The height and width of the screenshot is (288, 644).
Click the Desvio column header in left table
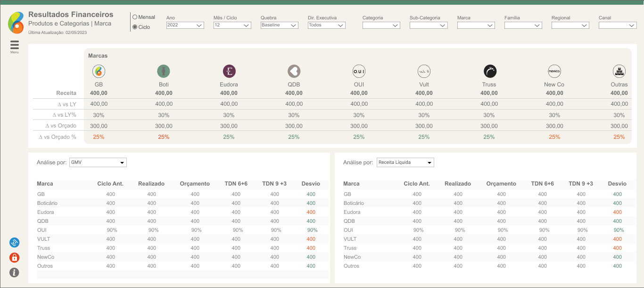tap(310, 184)
